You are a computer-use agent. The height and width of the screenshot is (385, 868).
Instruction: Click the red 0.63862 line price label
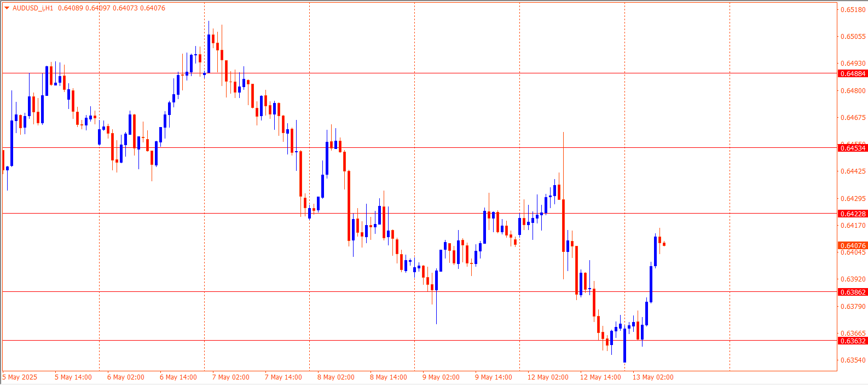tap(853, 292)
